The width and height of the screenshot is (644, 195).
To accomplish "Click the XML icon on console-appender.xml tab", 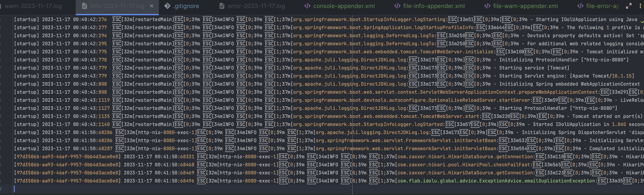I will [x=307, y=6].
